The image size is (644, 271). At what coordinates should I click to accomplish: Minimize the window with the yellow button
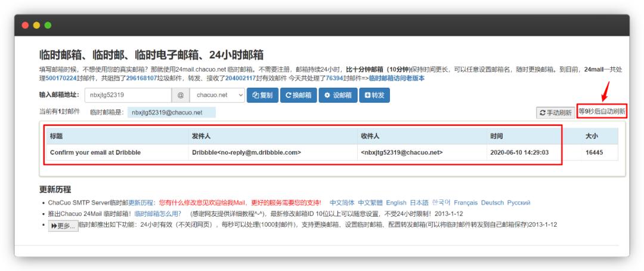coord(36,25)
